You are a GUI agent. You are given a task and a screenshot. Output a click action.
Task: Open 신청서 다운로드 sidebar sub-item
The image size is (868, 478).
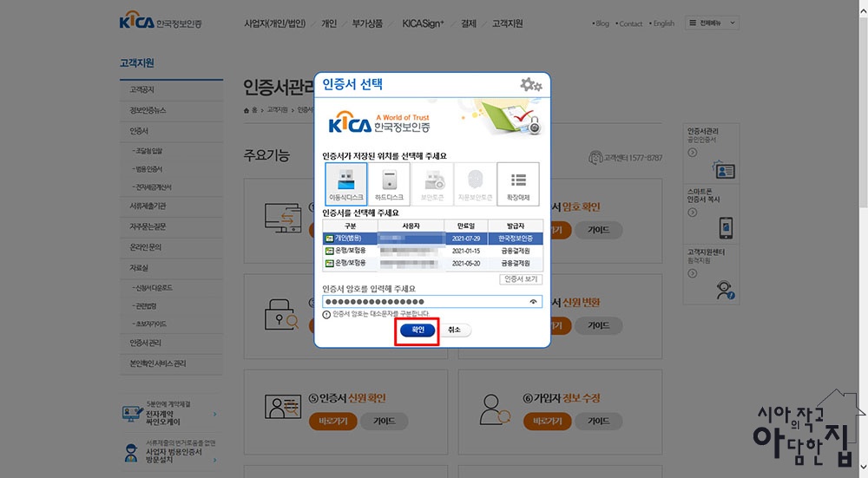point(152,288)
